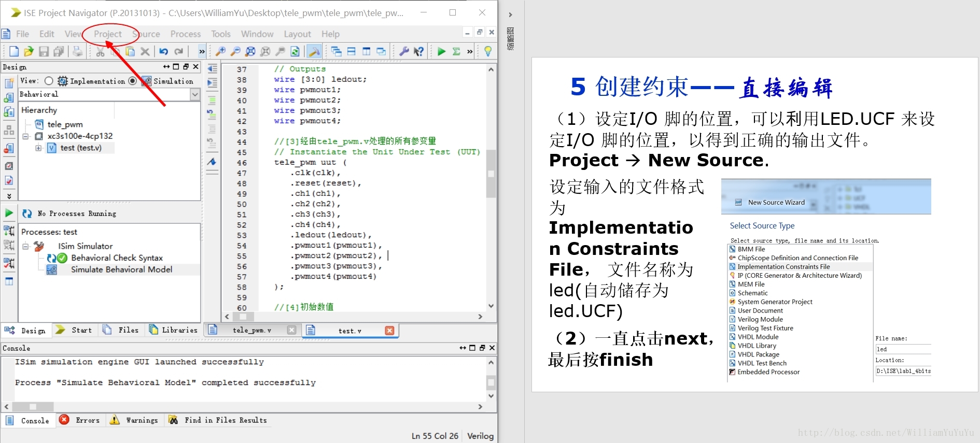980x443 pixels.
Task: Select Simulate Behavioral Model process
Action: [121, 269]
